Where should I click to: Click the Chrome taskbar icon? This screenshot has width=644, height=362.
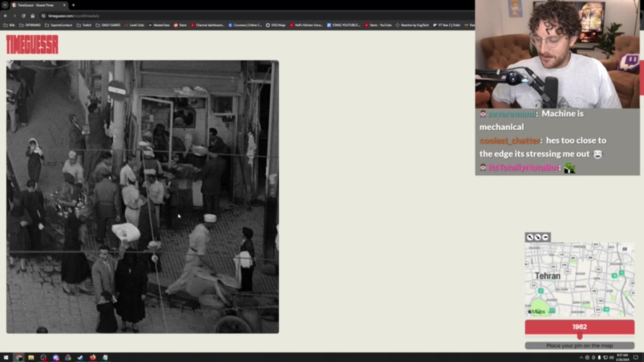pyautogui.click(x=19, y=357)
